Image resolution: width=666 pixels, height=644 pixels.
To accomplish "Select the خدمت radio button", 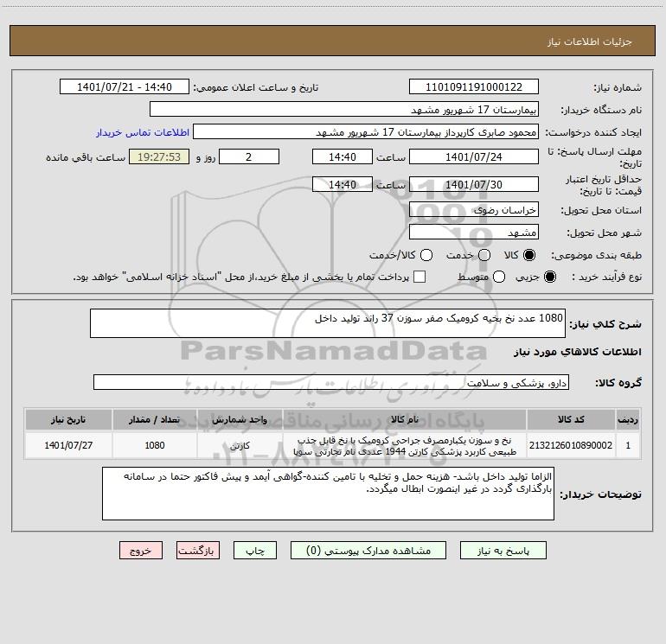I will click(x=484, y=255).
